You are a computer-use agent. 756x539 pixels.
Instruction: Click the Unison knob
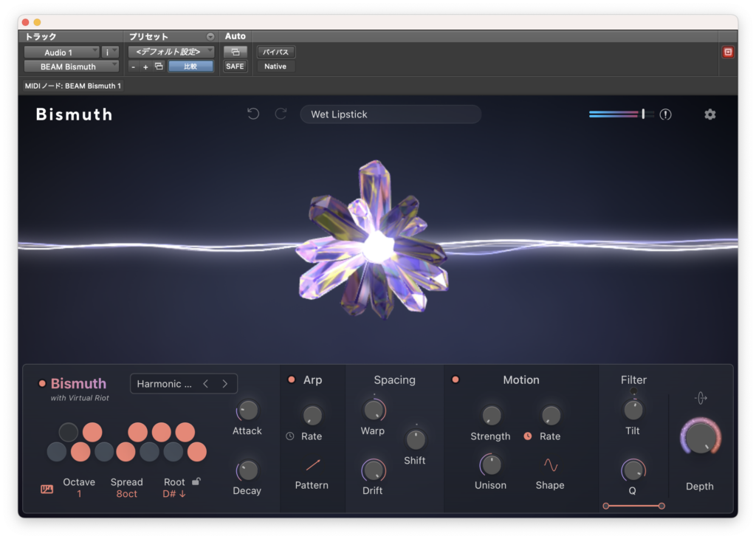491,465
